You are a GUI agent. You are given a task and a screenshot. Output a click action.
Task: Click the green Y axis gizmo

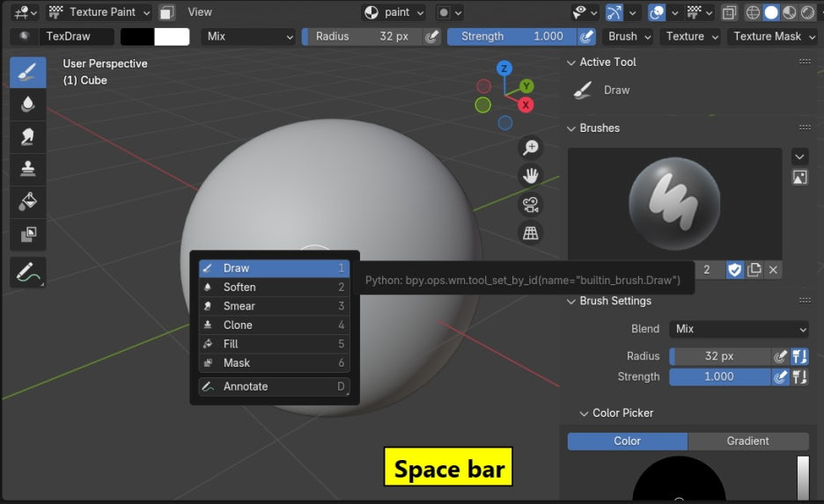(x=526, y=86)
